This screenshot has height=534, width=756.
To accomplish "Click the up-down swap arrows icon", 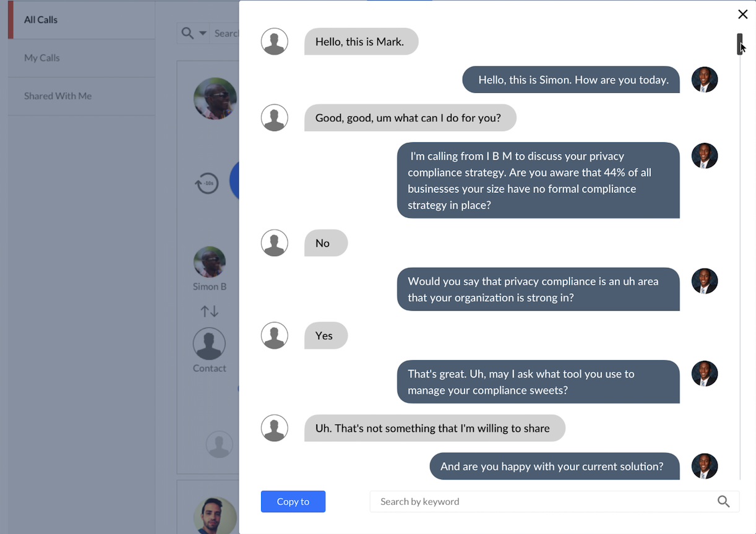I will (209, 311).
